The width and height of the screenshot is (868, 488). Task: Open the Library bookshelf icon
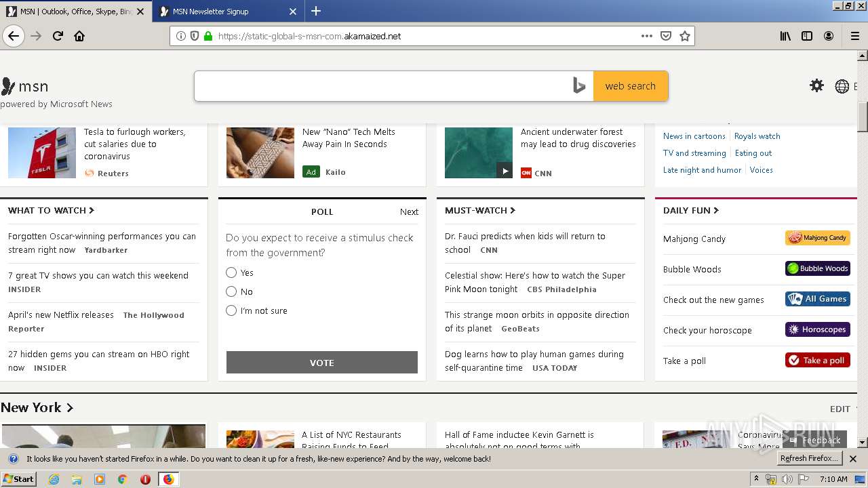click(x=785, y=36)
